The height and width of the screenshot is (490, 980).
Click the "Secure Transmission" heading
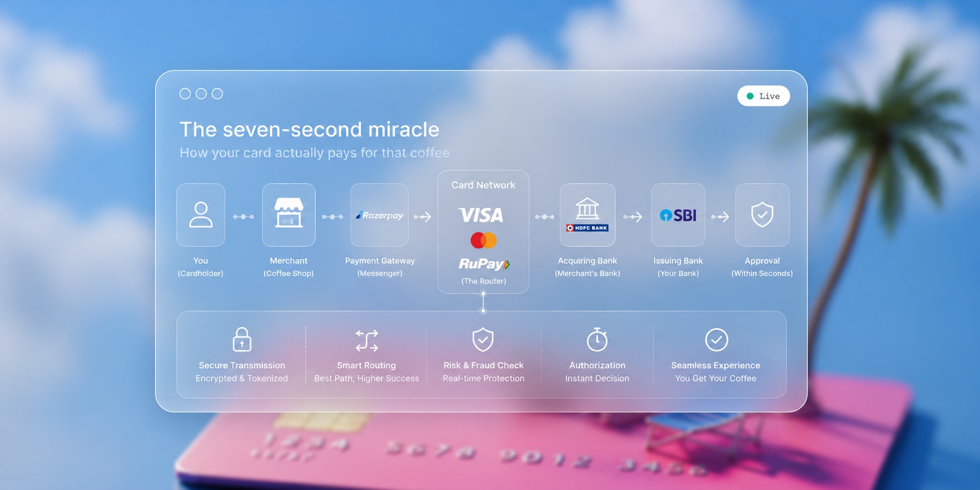(242, 365)
